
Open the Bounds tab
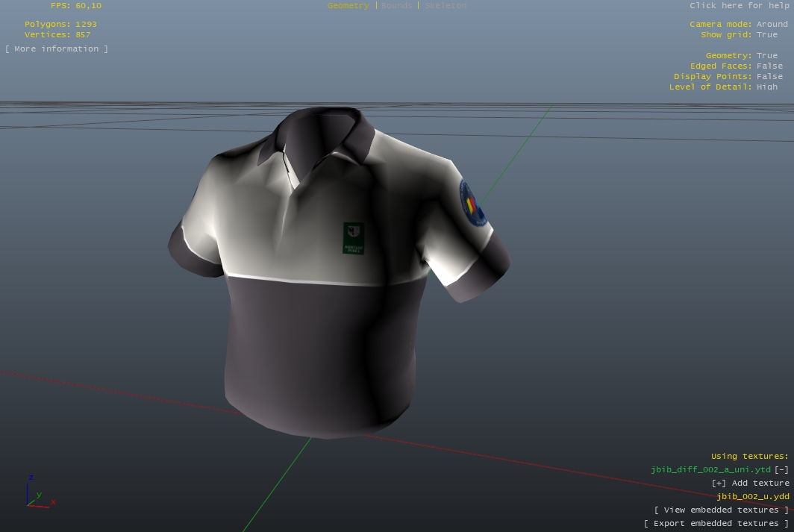396,6
